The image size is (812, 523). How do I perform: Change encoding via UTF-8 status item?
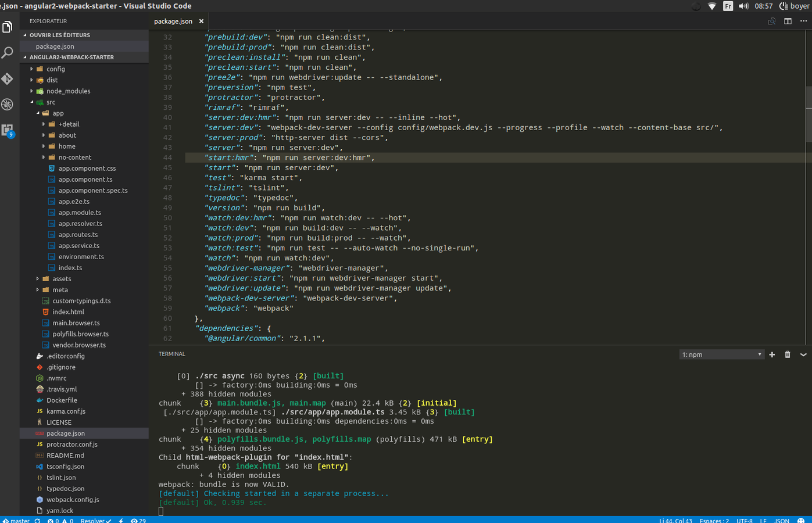pos(745,520)
